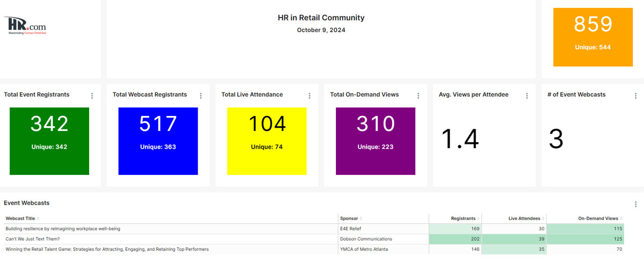Screen dimensions: 644x263
Task: Click the 115 on-demand views cell
Action: point(586,229)
